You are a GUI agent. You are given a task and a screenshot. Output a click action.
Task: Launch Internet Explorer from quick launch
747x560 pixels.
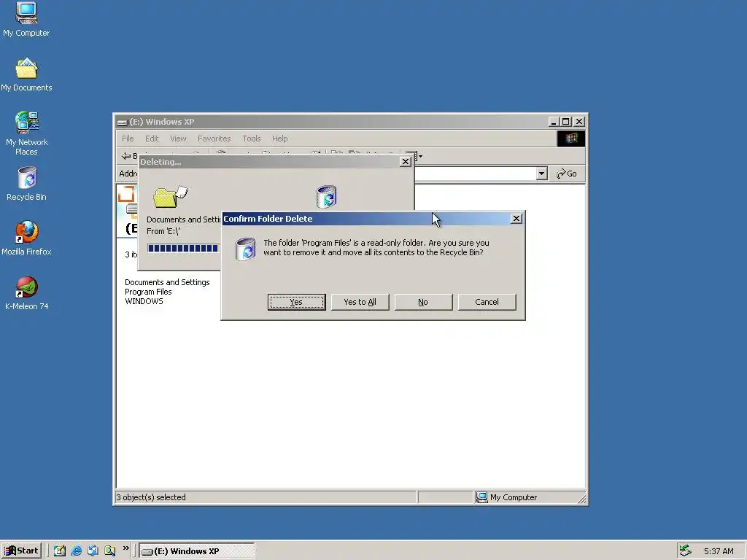coord(76,551)
